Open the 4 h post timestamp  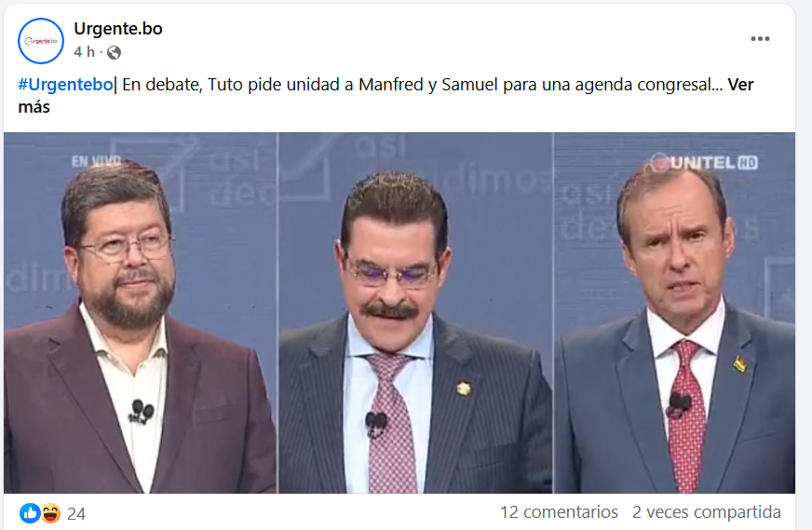[85, 52]
